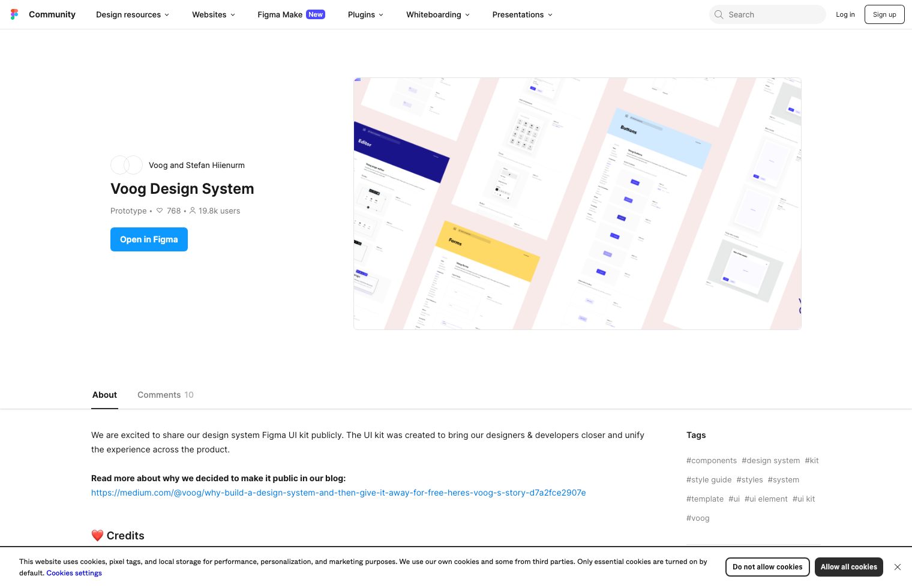Dismiss the cookie banner with the X icon
The image size is (912, 588).
coord(898,567)
